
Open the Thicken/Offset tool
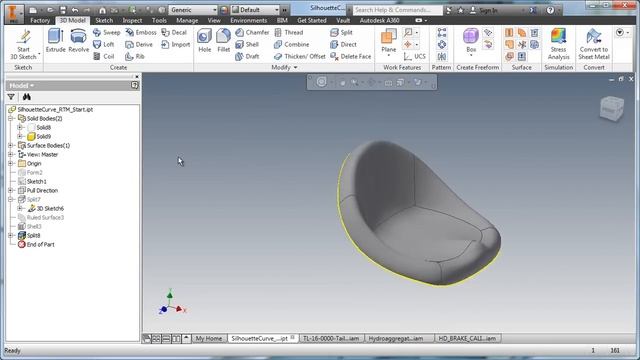[300, 56]
